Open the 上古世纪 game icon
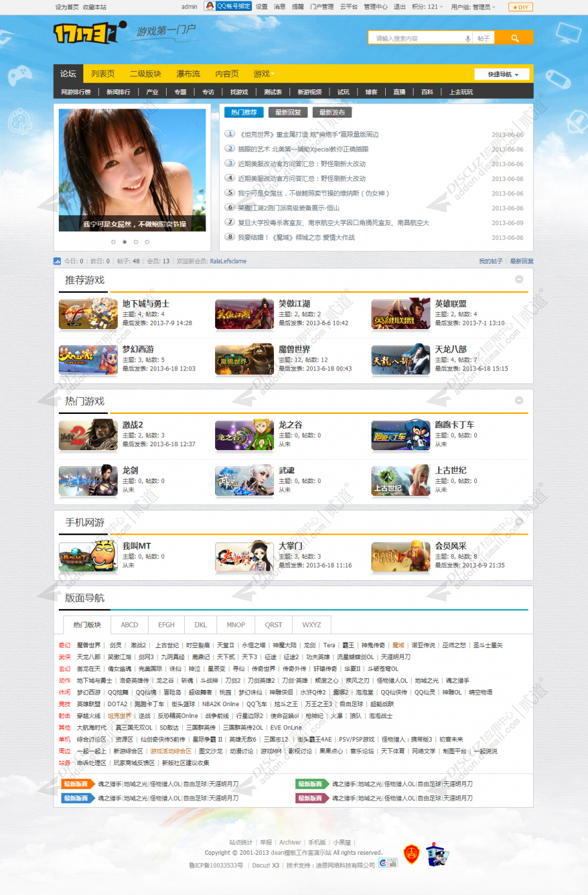This screenshot has width=588, height=895. [401, 480]
